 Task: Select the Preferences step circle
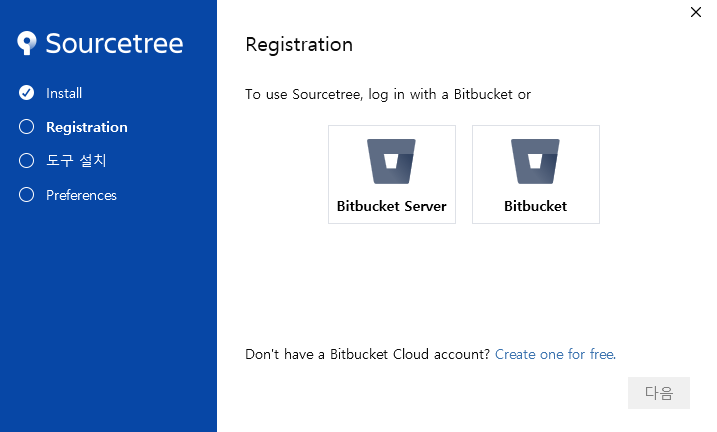(x=27, y=195)
